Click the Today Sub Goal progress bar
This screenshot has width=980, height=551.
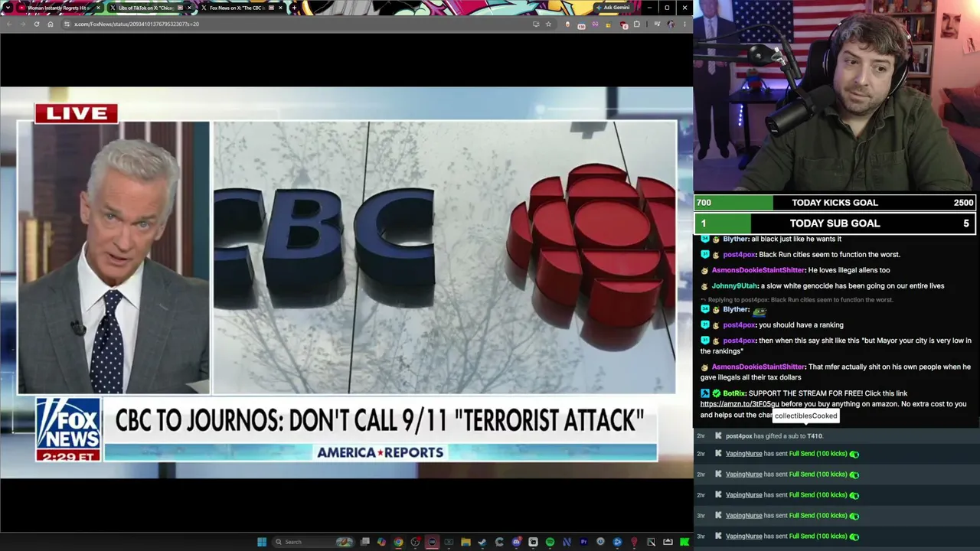(835, 223)
